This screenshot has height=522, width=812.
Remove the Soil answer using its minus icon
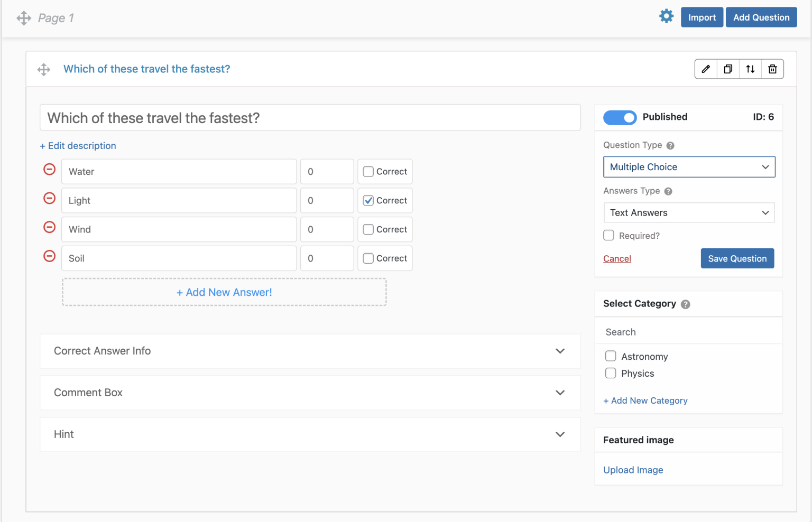[x=49, y=256]
